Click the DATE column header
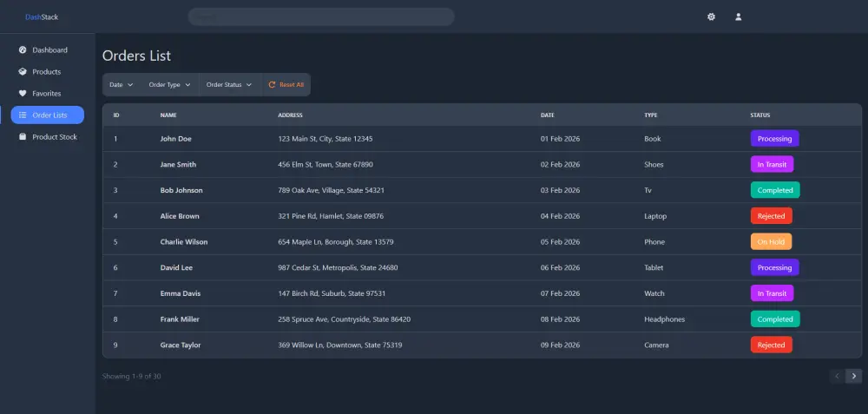The height and width of the screenshot is (414, 868). point(548,115)
